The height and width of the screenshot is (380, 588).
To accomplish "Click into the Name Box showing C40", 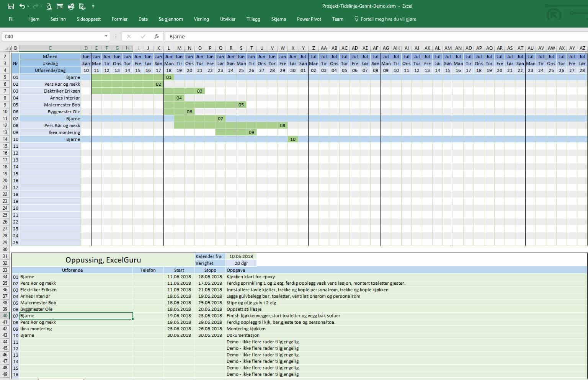I will pyautogui.click(x=52, y=36).
